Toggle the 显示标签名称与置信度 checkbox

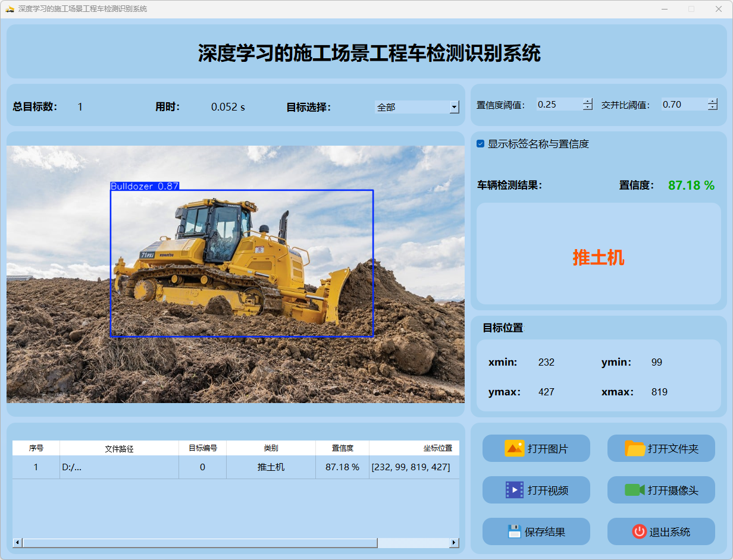point(481,144)
